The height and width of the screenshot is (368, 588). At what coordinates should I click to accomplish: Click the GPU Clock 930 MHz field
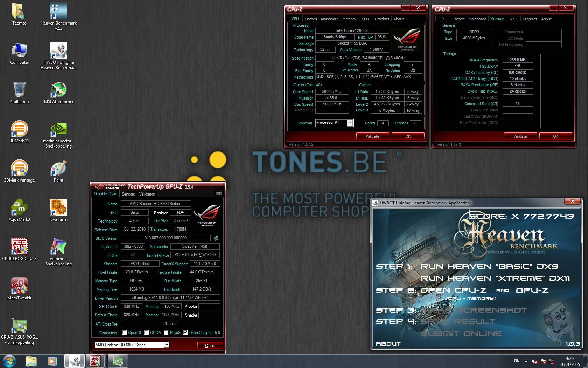[x=132, y=306]
